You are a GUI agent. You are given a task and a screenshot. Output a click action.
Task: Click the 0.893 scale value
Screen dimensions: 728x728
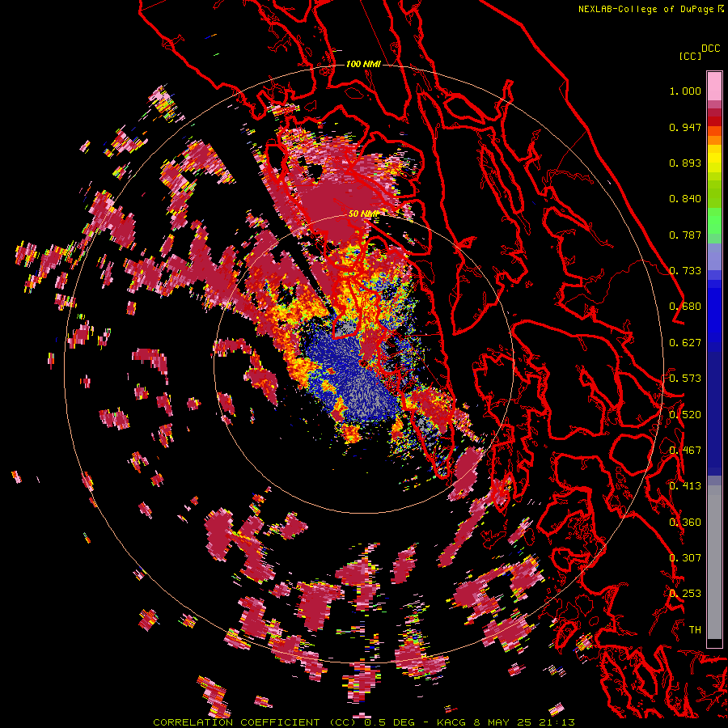(685, 163)
